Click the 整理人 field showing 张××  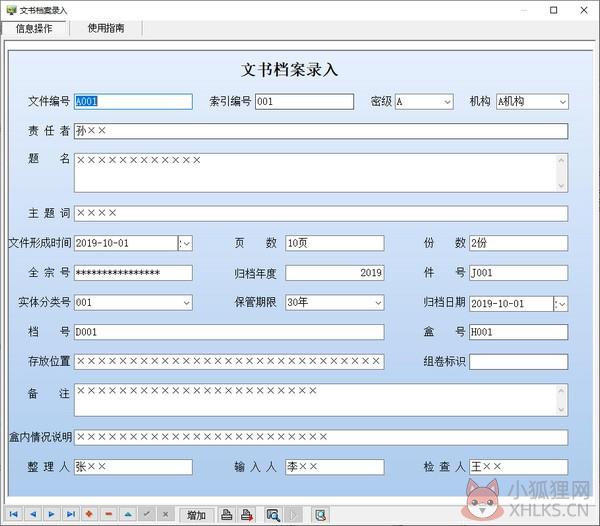133,467
